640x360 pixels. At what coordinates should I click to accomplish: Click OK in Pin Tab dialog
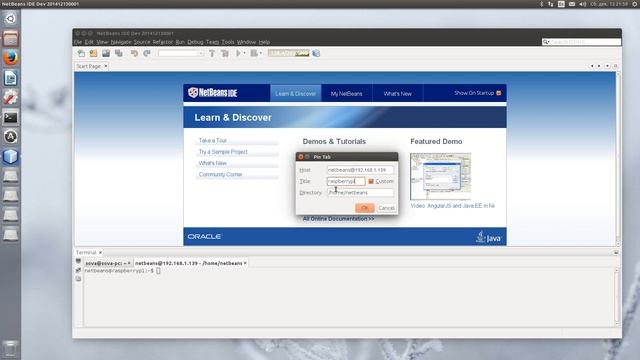364,208
